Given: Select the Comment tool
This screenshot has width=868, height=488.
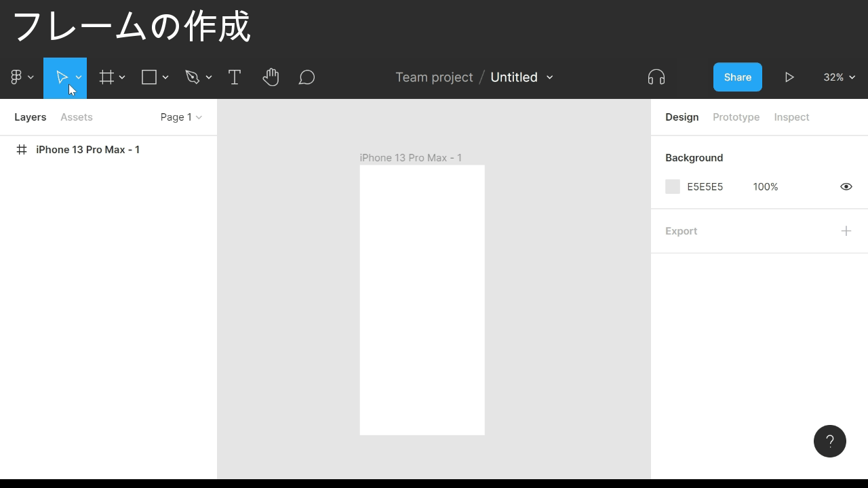Looking at the screenshot, I should (307, 77).
